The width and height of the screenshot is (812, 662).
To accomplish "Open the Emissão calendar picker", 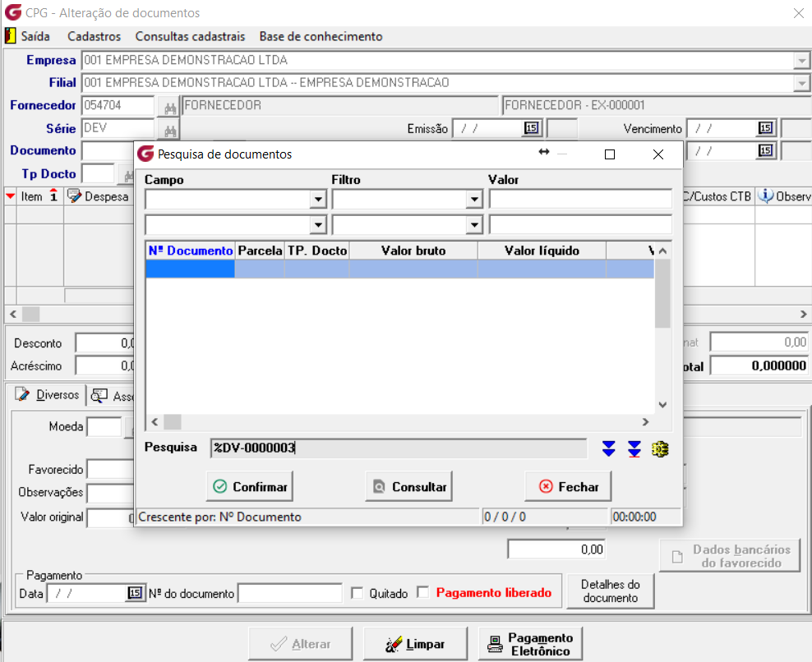I will pyautogui.click(x=531, y=128).
